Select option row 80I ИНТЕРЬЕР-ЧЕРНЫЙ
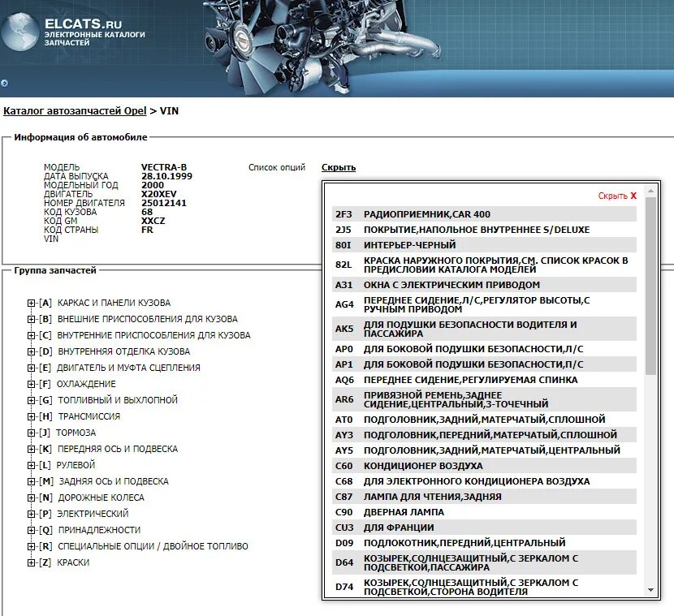 coord(485,245)
